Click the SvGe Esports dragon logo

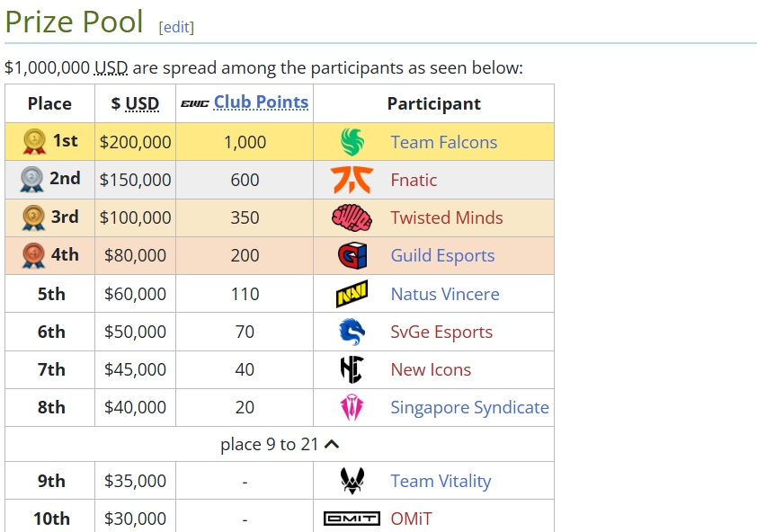(x=352, y=332)
